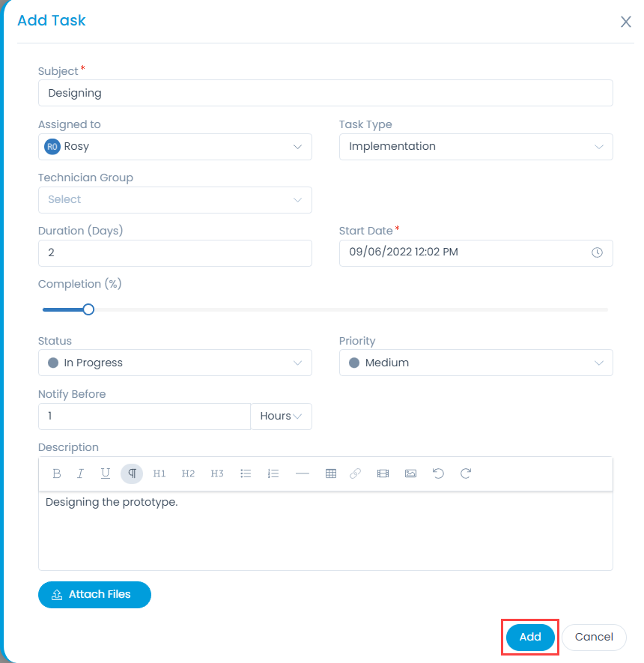Insert a table into description
This screenshot has height=663, width=644.
(331, 473)
